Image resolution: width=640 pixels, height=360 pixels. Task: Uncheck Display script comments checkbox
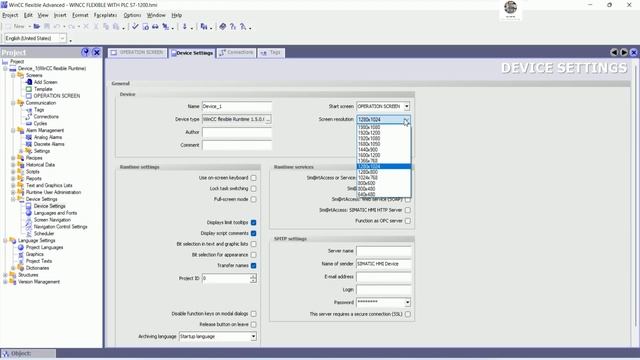253,233
